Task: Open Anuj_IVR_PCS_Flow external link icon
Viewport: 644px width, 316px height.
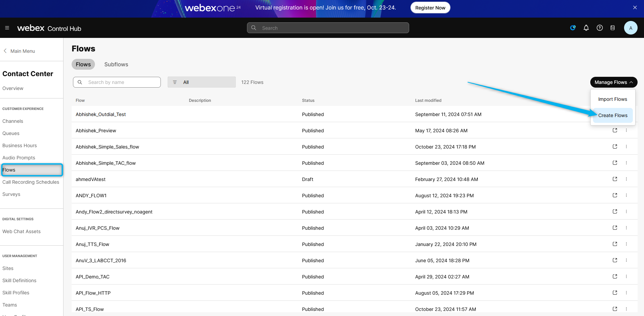Action: (615, 228)
